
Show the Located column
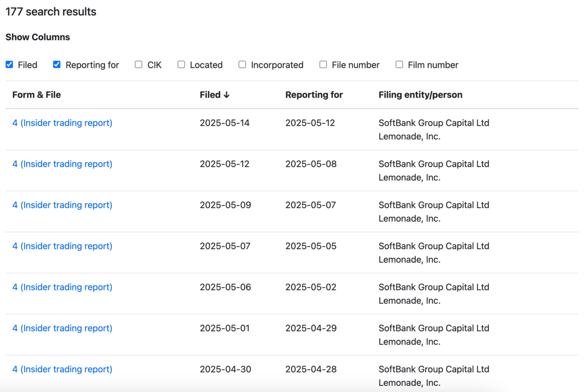[x=181, y=65]
